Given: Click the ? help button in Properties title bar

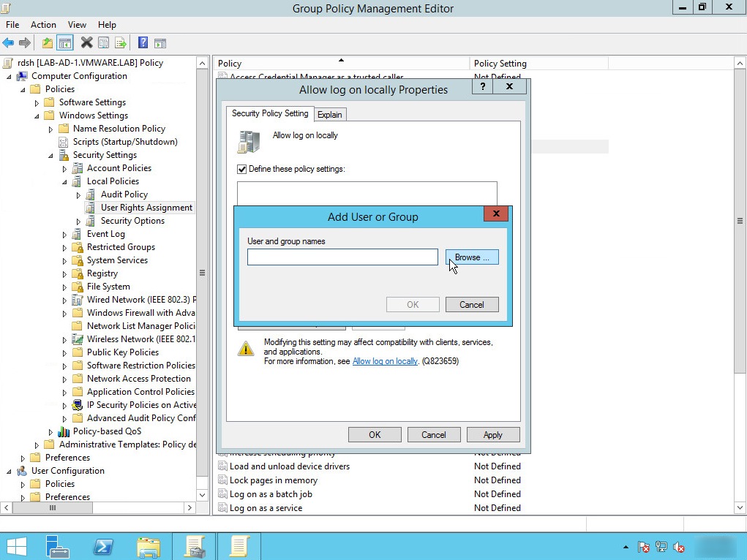Looking at the screenshot, I should 482,86.
